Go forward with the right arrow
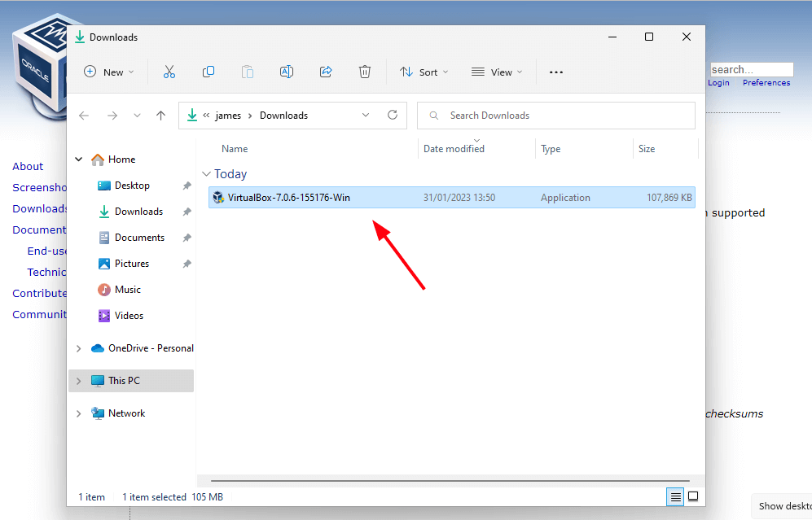The width and height of the screenshot is (812, 520). (x=112, y=116)
